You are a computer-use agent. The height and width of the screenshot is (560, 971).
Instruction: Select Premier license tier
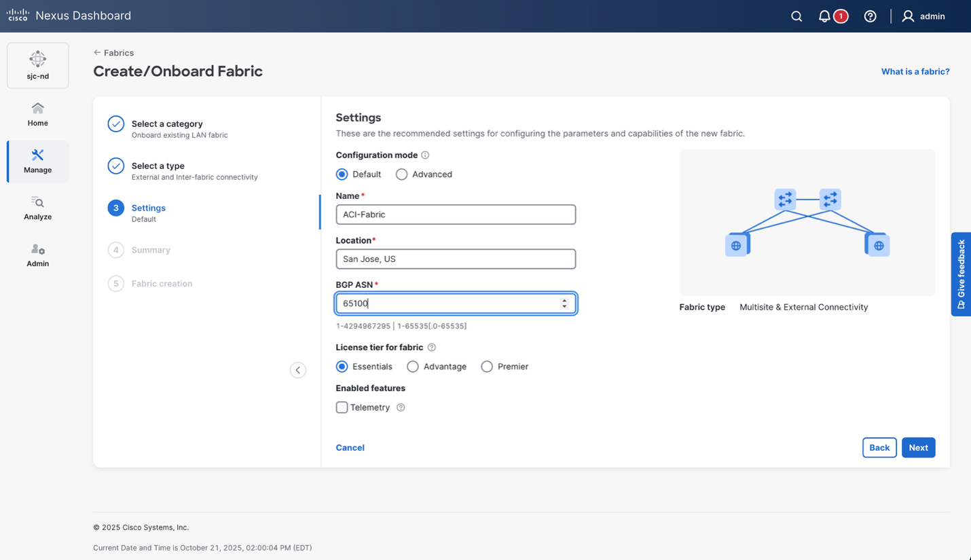pyautogui.click(x=487, y=367)
